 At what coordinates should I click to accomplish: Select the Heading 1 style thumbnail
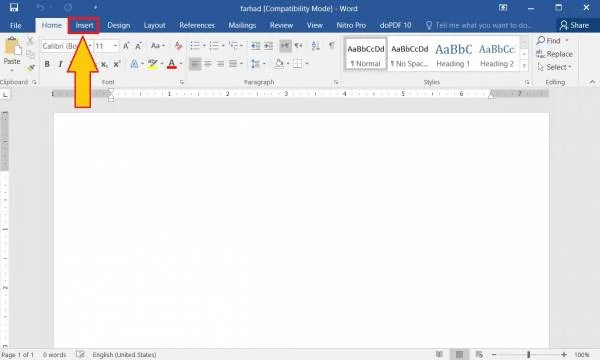pos(453,54)
